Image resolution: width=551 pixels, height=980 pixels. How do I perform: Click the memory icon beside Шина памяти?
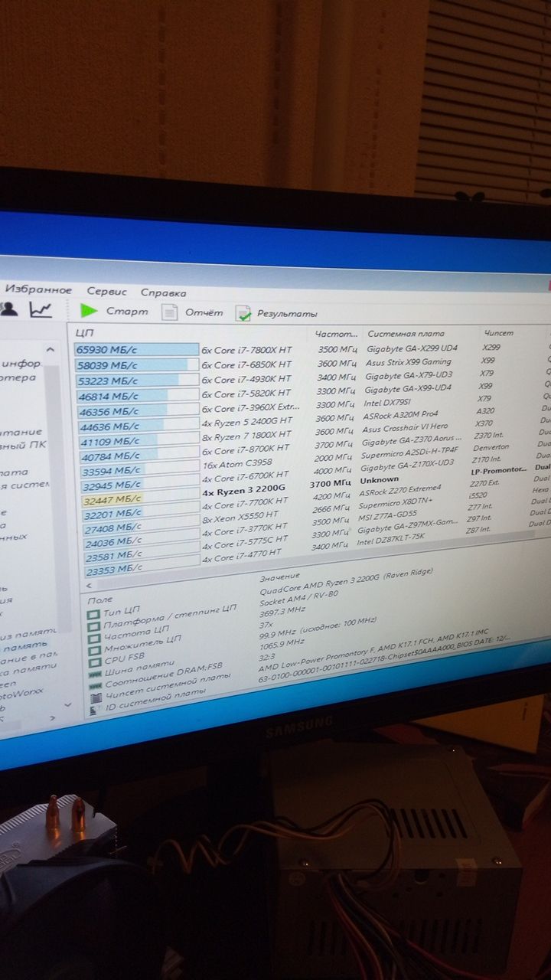[93, 676]
